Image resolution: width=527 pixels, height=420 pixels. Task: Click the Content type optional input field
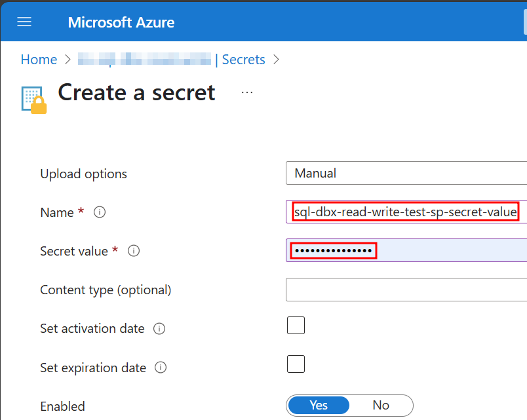click(405, 290)
